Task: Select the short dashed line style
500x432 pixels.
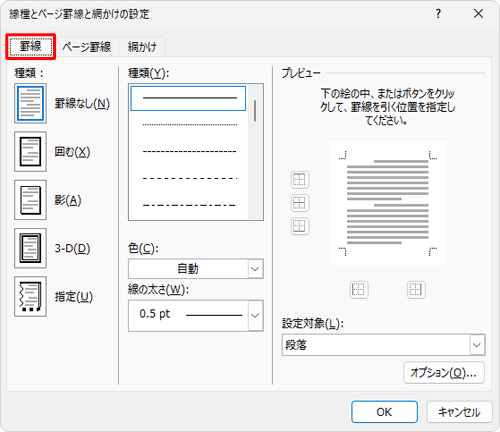Action: tap(190, 152)
